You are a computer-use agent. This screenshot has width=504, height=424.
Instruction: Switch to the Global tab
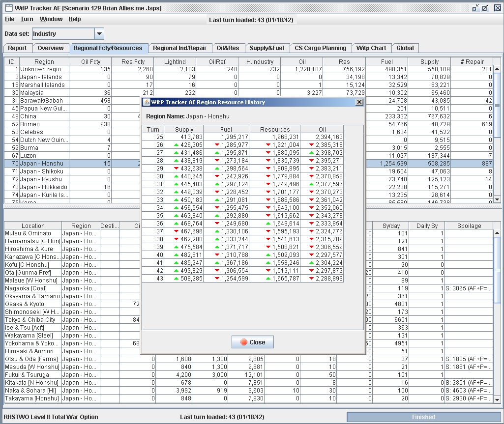tap(405, 48)
